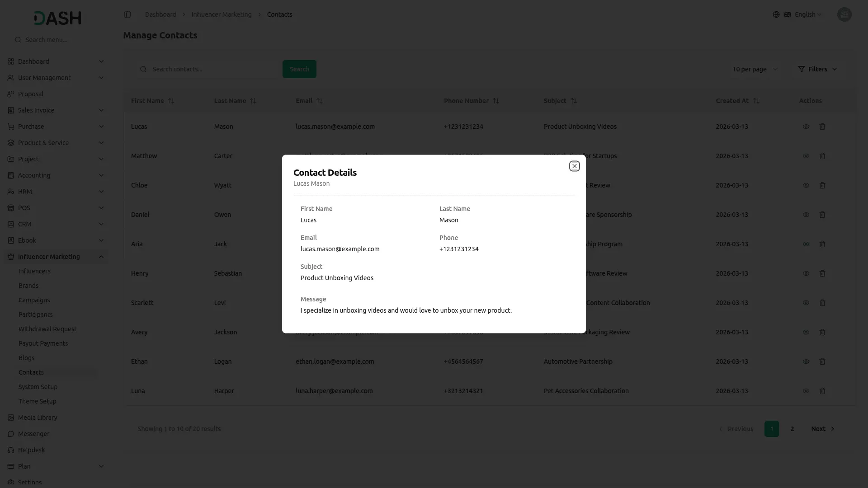Sort by Created At column icon
This screenshot has height=488, width=868.
[756, 101]
